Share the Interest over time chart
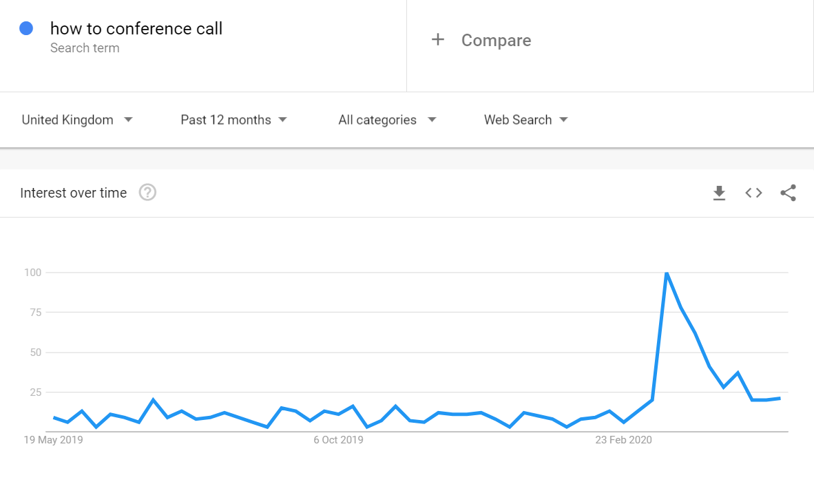814x504 pixels. [x=788, y=193]
